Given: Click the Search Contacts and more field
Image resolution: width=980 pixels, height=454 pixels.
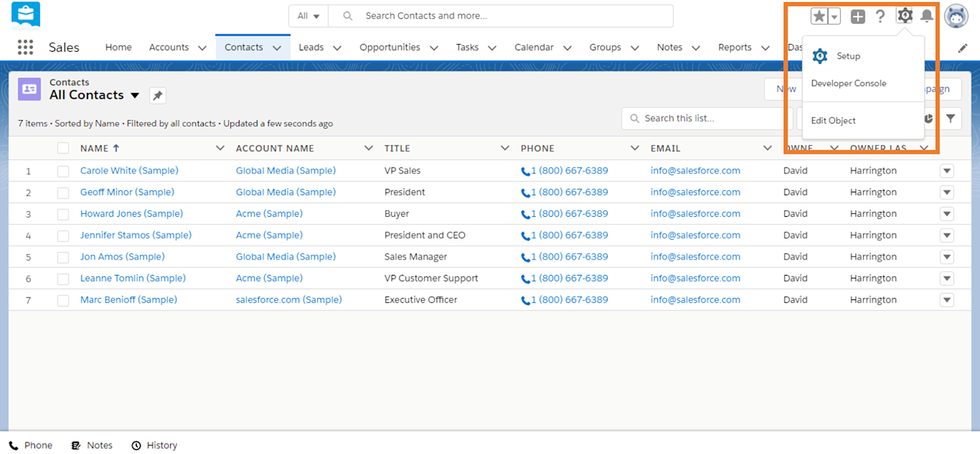Looking at the screenshot, I should 500,16.
